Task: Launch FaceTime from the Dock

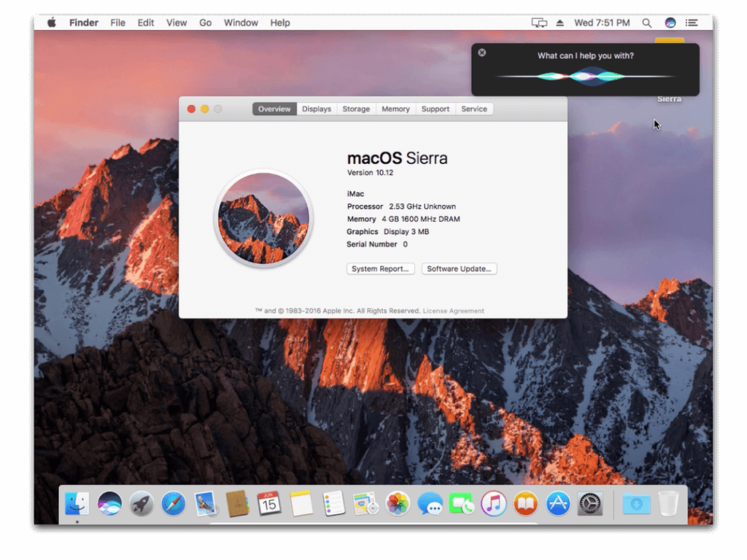Action: tap(461, 502)
